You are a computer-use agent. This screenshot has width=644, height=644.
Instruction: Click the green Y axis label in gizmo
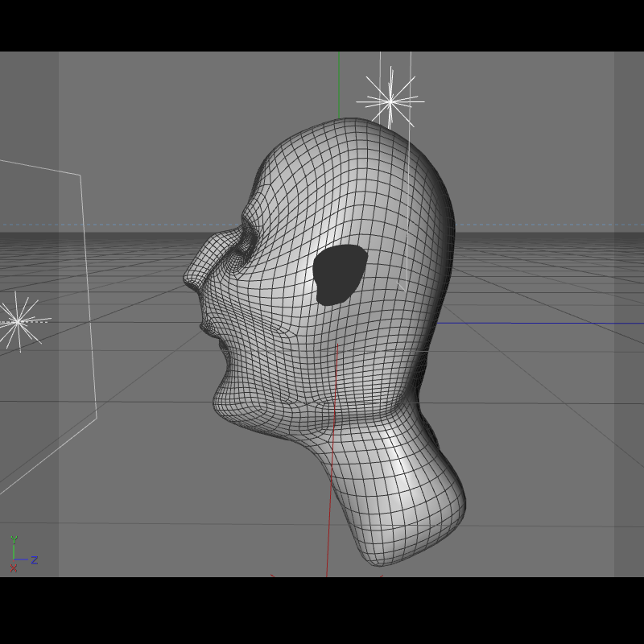[14, 539]
